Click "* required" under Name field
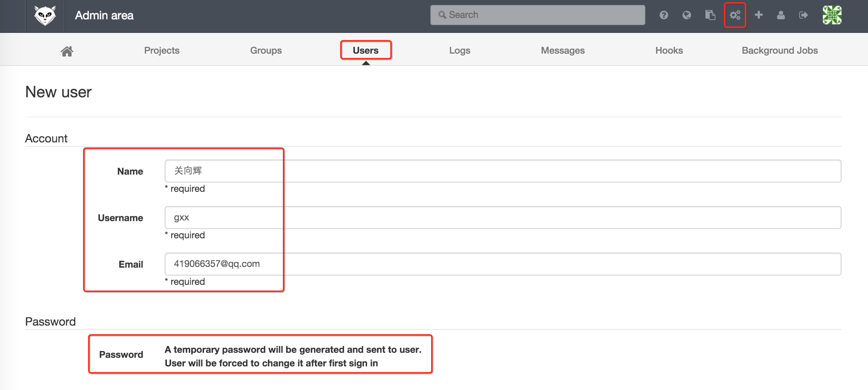Viewport: 868px width, 390px height. click(185, 189)
